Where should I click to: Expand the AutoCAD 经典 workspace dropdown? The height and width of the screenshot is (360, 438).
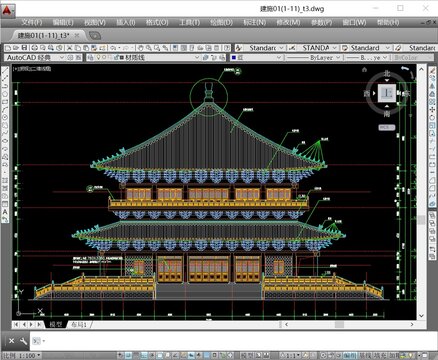(x=35, y=58)
